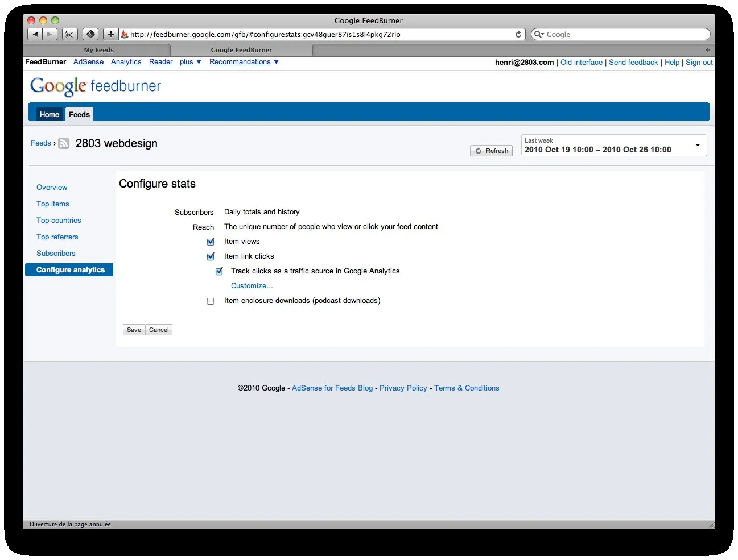The width and height of the screenshot is (738, 560).
Task: Open the Reader link in top bar
Action: click(x=160, y=62)
